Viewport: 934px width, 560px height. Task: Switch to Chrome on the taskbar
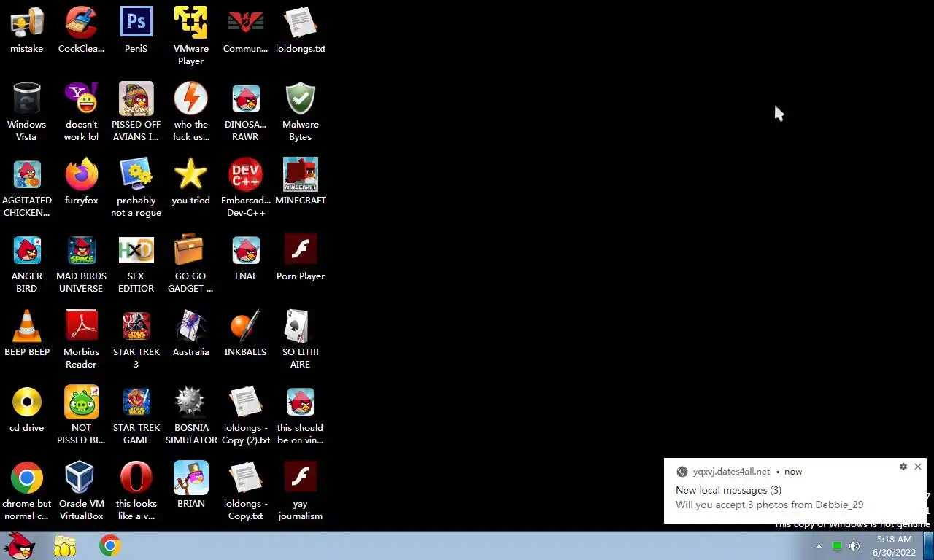pos(110,545)
